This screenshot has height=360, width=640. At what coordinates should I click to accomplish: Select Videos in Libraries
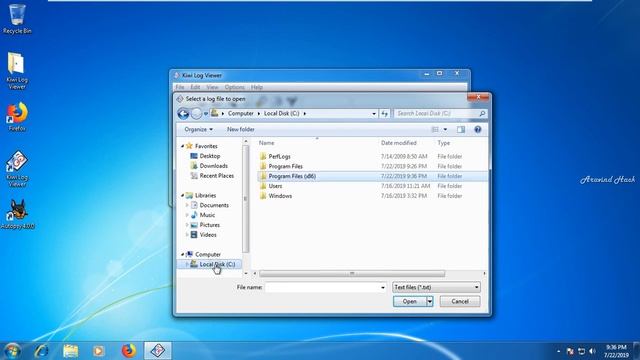click(x=208, y=235)
